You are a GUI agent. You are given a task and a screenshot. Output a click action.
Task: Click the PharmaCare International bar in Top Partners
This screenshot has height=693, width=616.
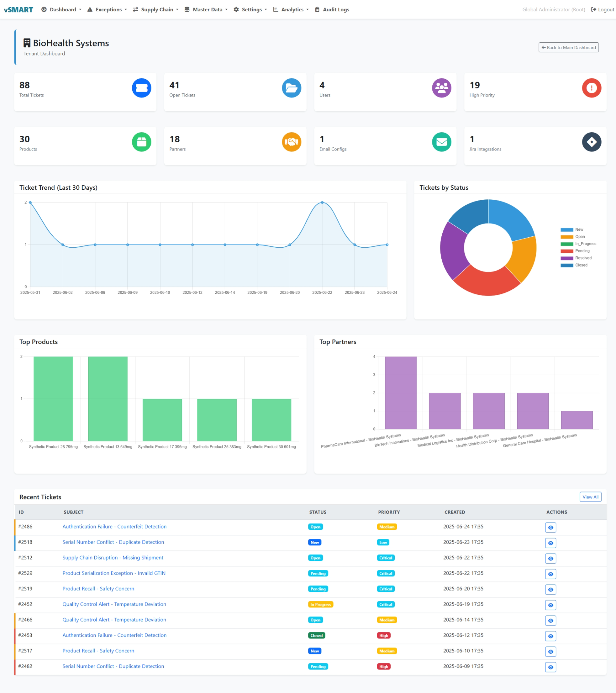click(x=400, y=393)
